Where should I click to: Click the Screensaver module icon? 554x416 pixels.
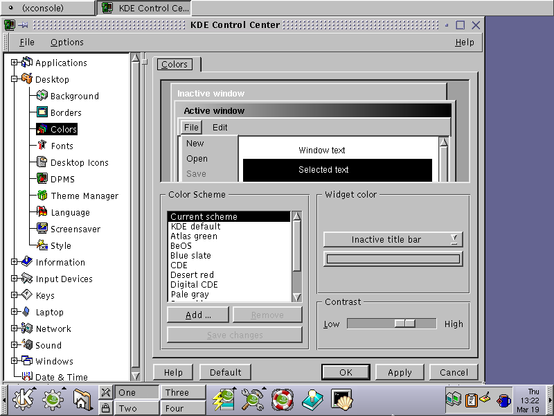42,228
